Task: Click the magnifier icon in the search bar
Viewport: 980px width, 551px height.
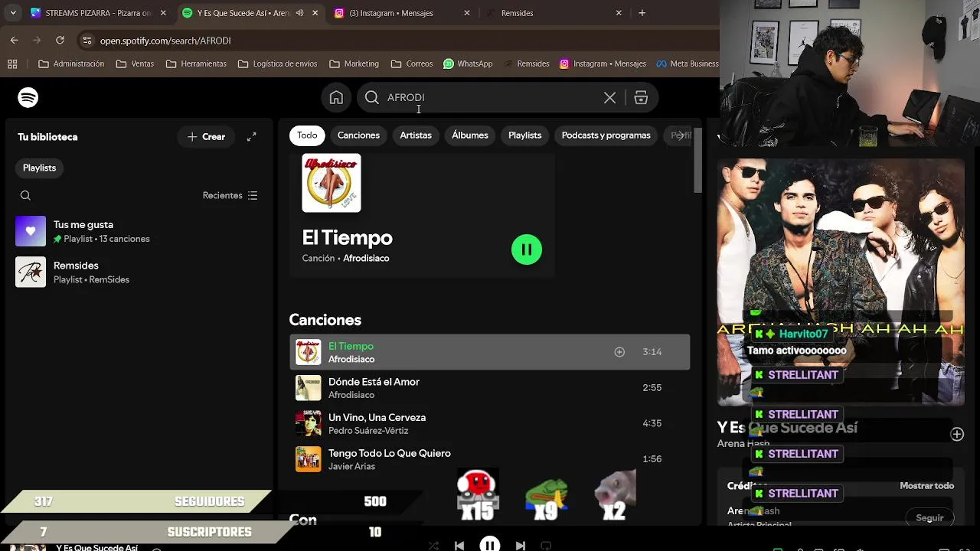Action: click(371, 97)
